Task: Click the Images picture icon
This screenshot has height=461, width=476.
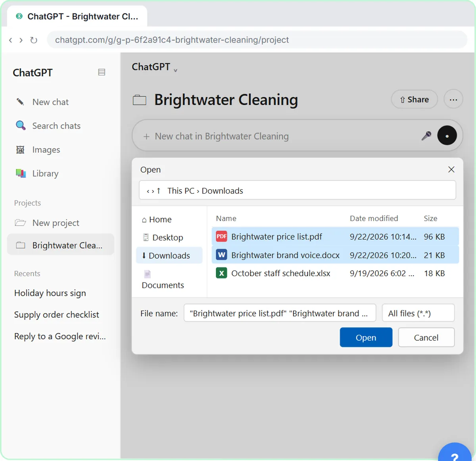Action: 20,150
